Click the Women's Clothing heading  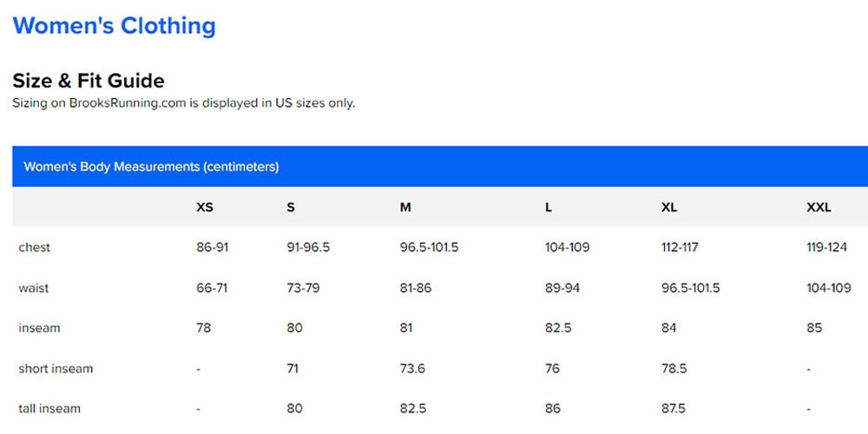coord(114,26)
